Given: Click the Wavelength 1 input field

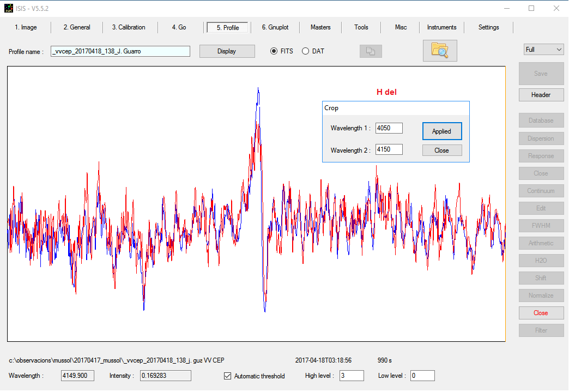Looking at the screenshot, I should click(389, 128).
